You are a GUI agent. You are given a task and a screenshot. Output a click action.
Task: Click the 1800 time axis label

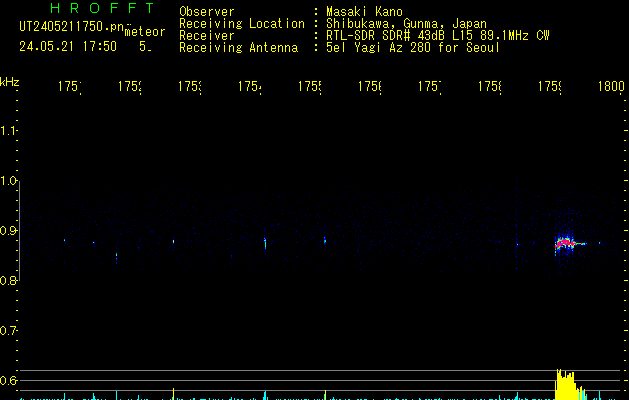pyautogui.click(x=612, y=88)
